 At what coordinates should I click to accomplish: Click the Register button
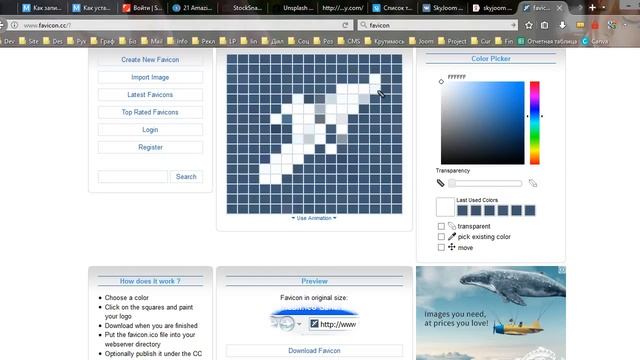point(150,147)
